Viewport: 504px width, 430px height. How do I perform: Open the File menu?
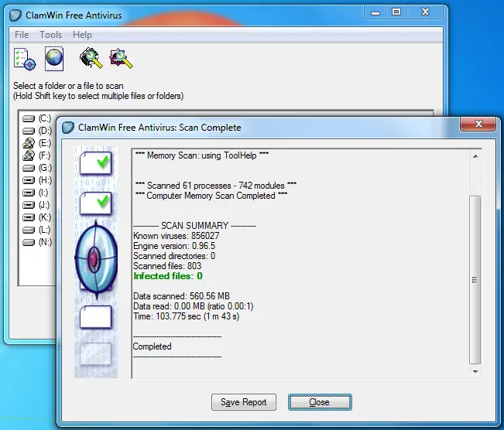(x=22, y=35)
